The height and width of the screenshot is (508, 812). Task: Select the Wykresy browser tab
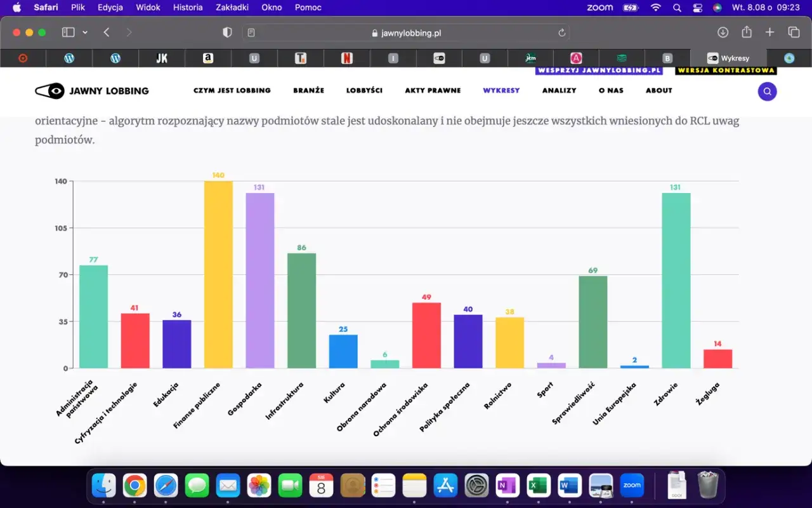click(728, 58)
